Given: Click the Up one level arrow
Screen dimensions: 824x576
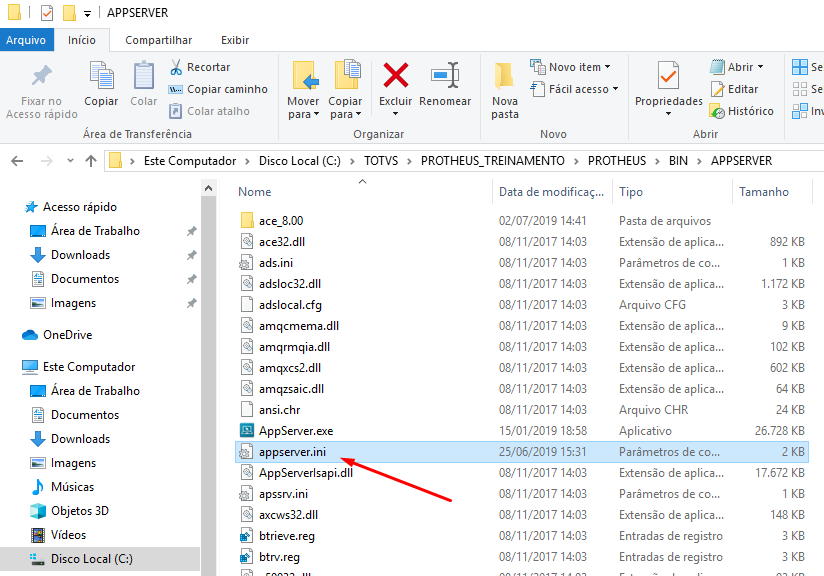Looking at the screenshot, I should (91, 161).
